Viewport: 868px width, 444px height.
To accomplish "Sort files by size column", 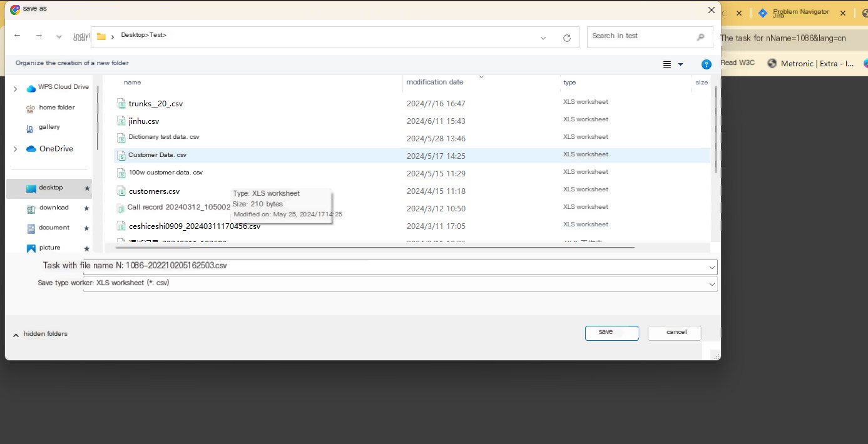I will coord(702,83).
